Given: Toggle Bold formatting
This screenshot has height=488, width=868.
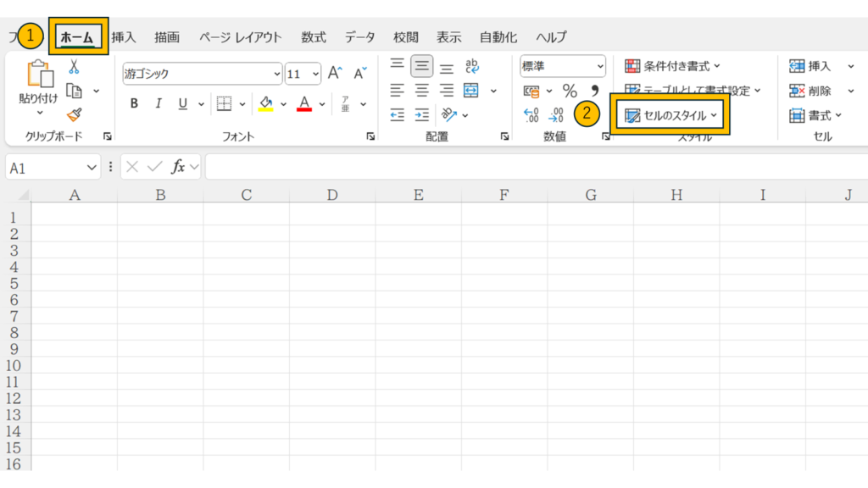Looking at the screenshot, I should pyautogui.click(x=134, y=104).
